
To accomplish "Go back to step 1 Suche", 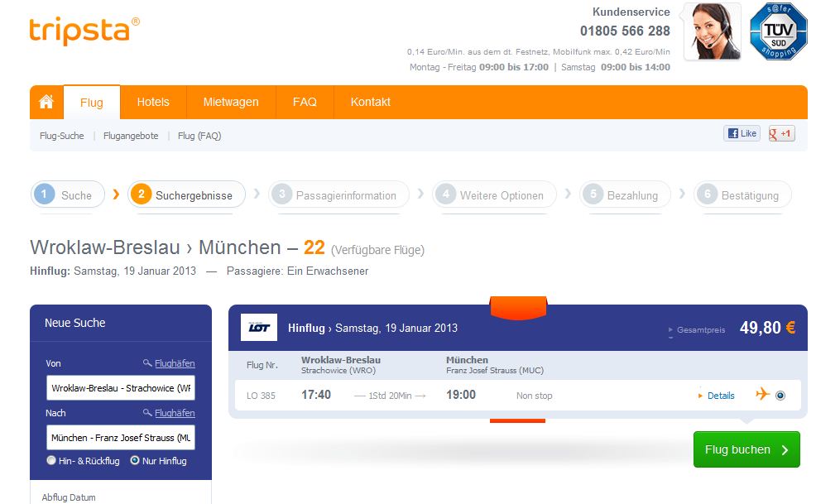I will 68,195.
